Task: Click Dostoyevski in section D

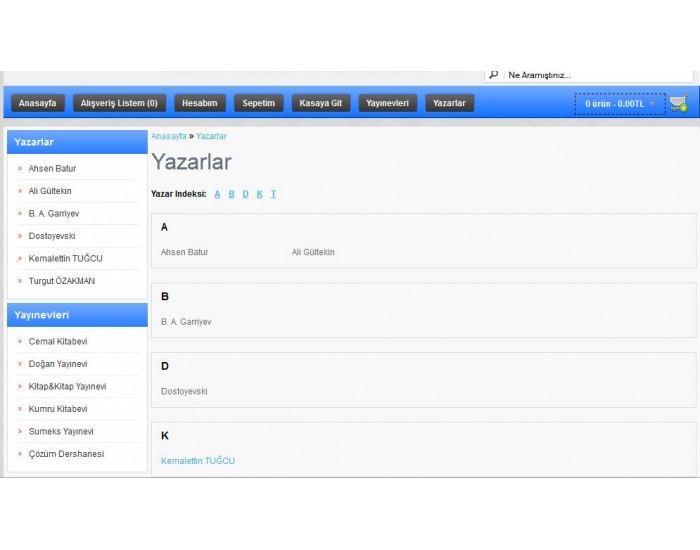Action: tap(184, 392)
